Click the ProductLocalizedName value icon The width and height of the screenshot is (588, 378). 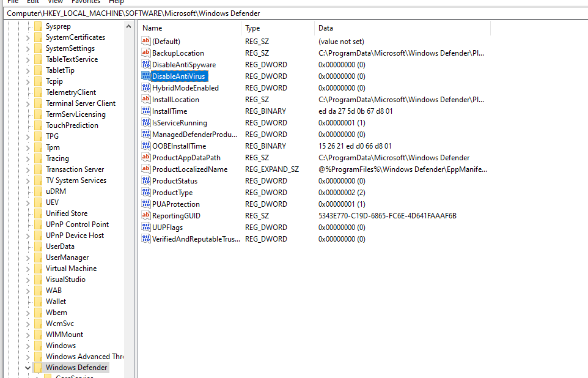point(146,169)
